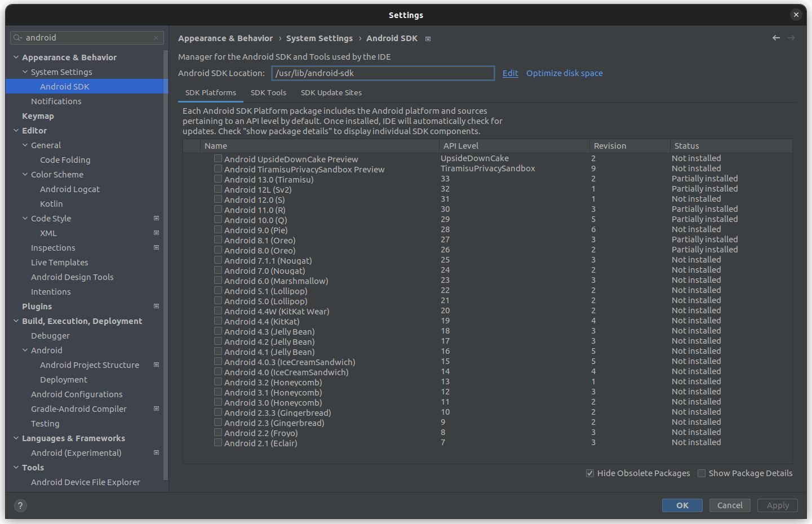Image resolution: width=812 pixels, height=524 pixels.
Task: Focus the Android SDK Location field
Action: click(383, 73)
